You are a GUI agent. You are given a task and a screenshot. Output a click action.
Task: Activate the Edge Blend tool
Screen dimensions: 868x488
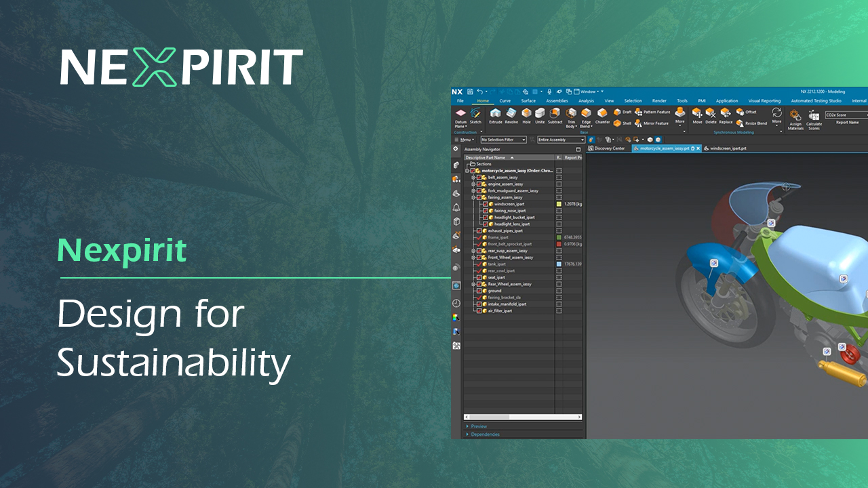[x=586, y=117]
